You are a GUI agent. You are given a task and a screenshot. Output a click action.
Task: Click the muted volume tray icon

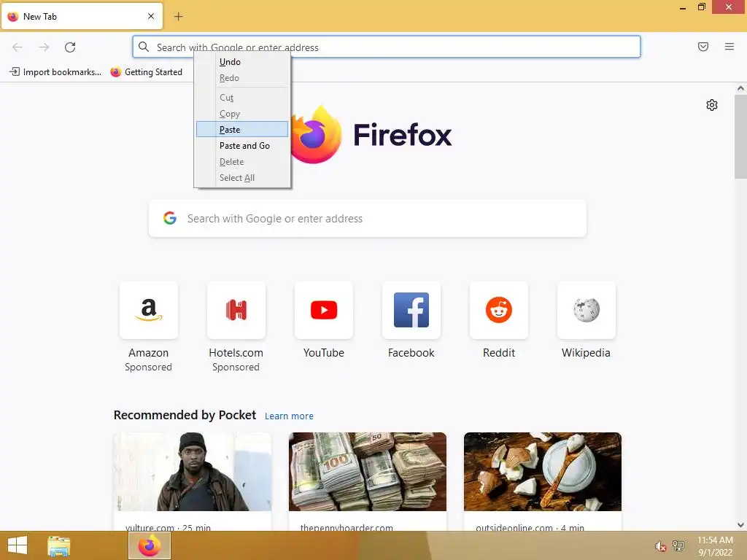tap(660, 546)
